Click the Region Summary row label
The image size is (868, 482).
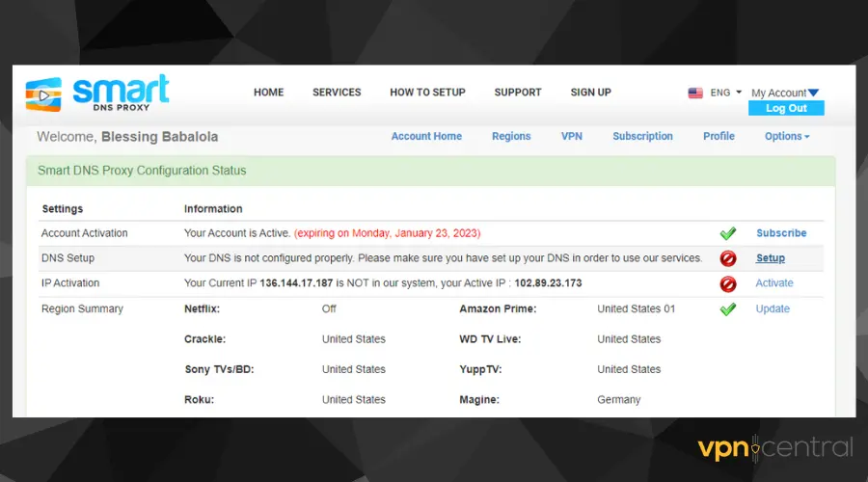82,308
